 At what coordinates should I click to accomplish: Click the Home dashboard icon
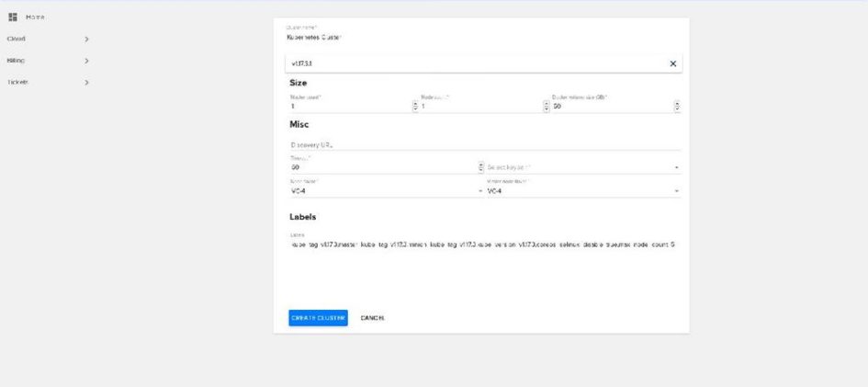coord(13,18)
